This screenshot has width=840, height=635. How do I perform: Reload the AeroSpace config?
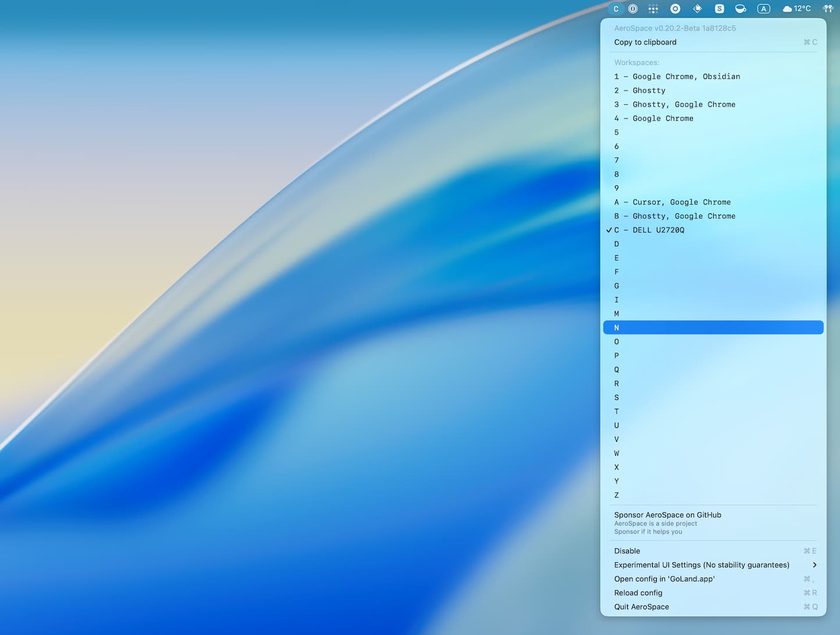[638, 593]
